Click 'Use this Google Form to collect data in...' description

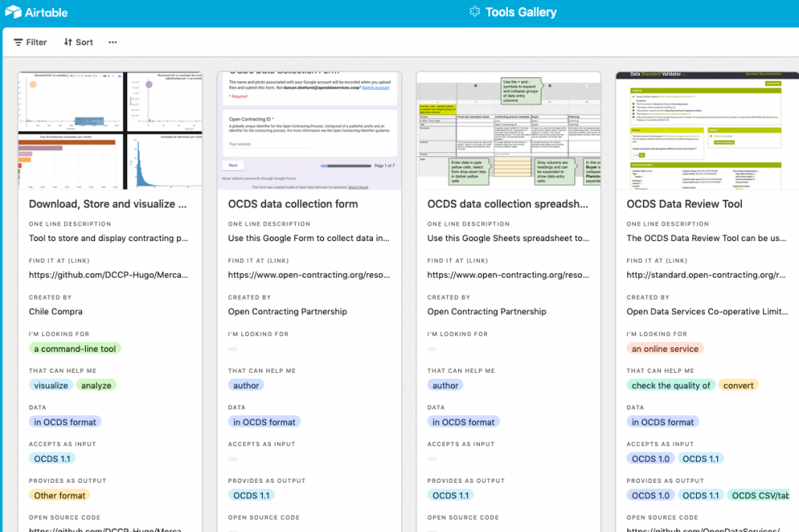(309, 238)
